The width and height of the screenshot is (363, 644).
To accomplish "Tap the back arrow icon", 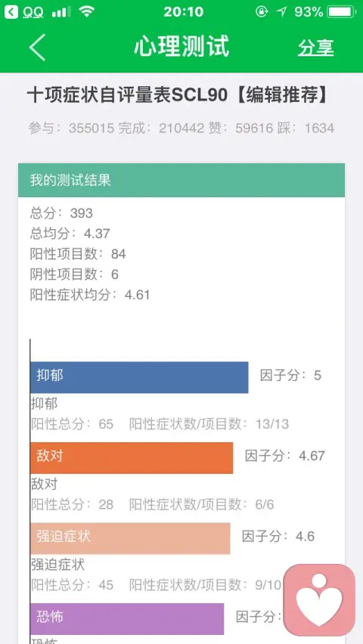I will [x=37, y=47].
